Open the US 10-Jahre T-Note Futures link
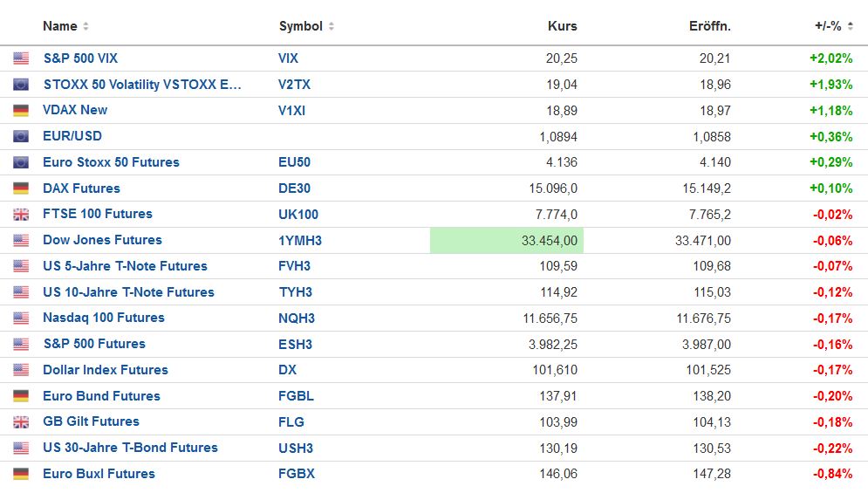Screen dimensions: 868x493 click(128, 292)
